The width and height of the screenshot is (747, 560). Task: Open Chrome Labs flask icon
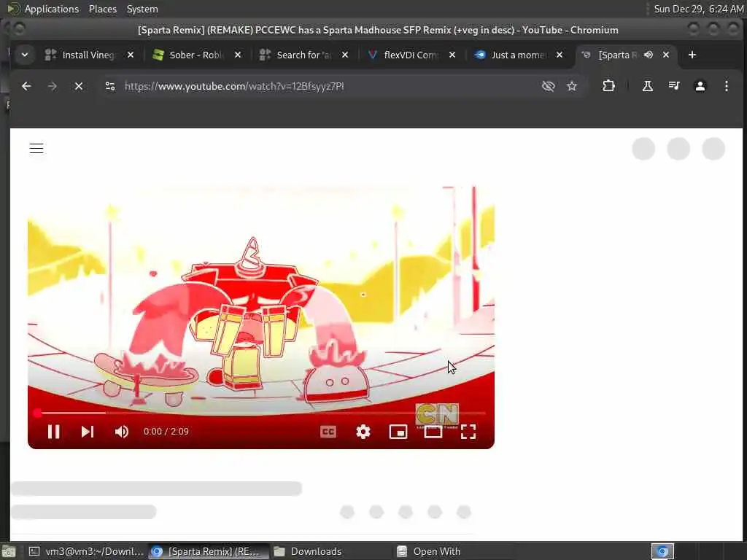648,86
